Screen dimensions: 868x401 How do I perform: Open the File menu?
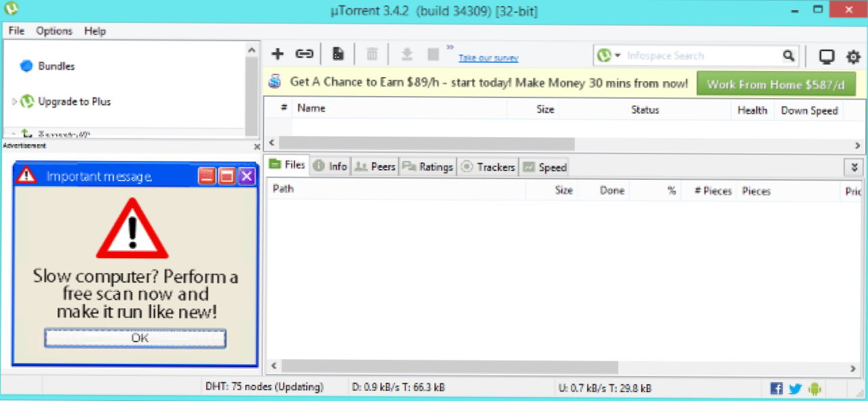coord(16,31)
